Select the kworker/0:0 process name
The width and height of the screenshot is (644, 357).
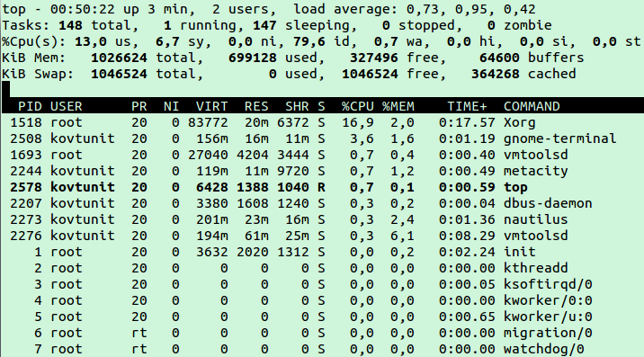coord(548,300)
